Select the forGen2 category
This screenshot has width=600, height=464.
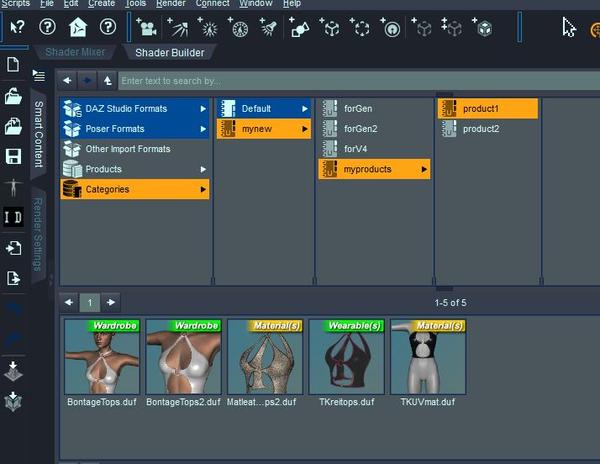tap(374, 129)
